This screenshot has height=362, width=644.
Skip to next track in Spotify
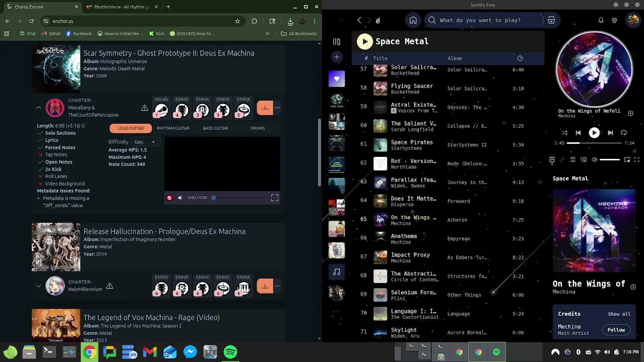tap(610, 133)
